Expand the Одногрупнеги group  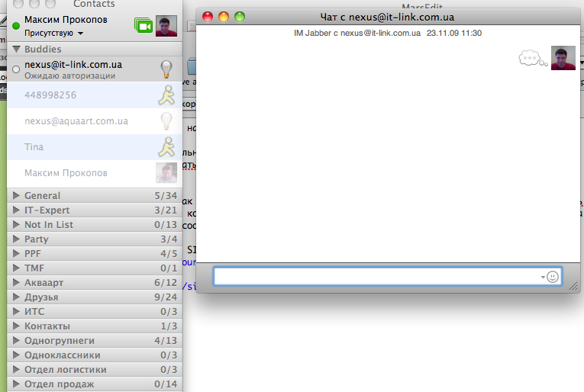[16, 340]
